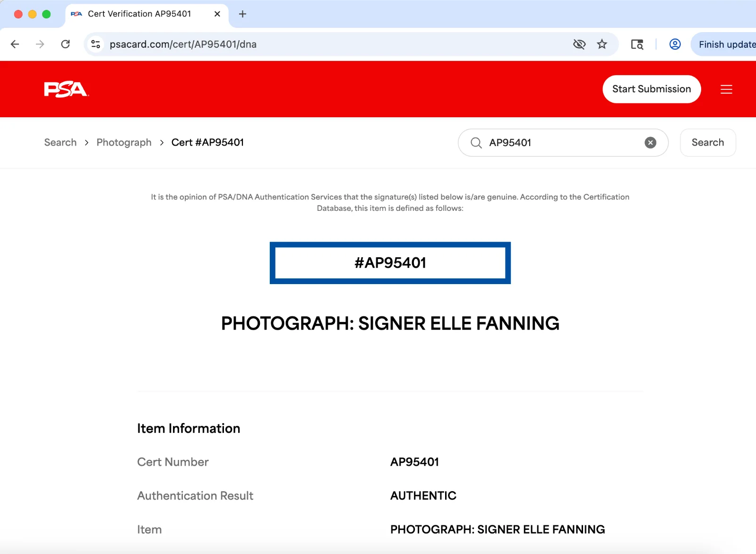
Task: Open the media search icon in toolbar
Action: pyautogui.click(x=637, y=44)
